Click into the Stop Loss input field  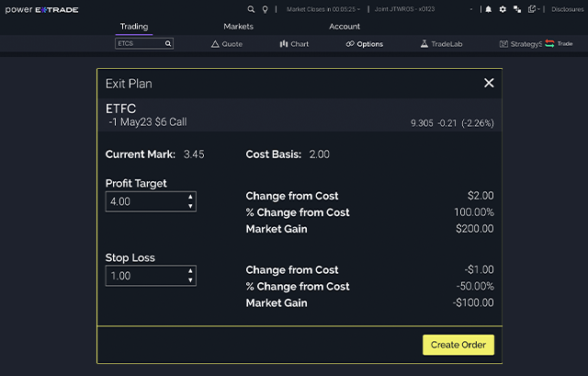tap(144, 276)
